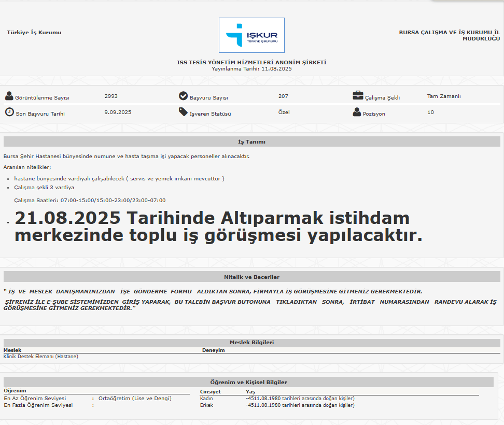Click the position count value '10'

430,112
